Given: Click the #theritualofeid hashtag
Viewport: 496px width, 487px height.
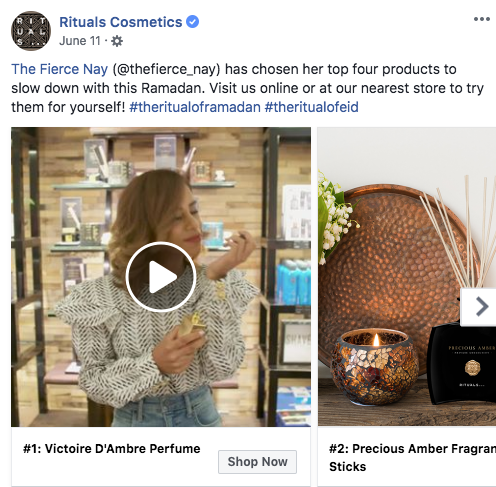Looking at the screenshot, I should tap(312, 107).
